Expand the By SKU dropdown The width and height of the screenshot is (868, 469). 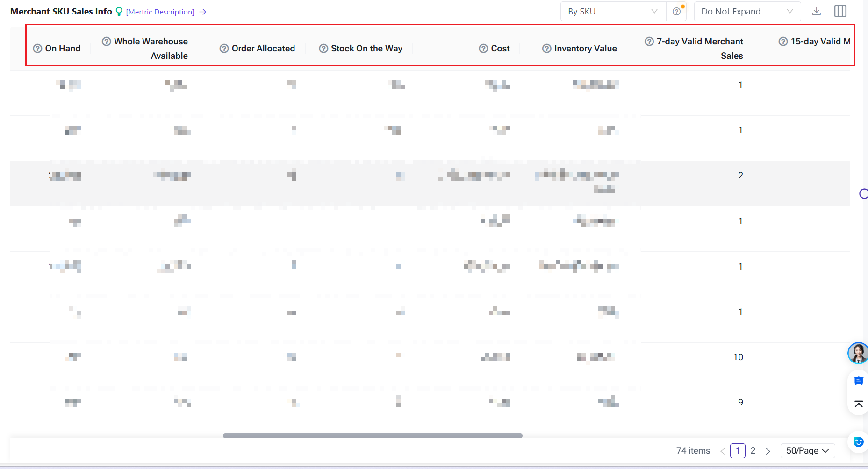(x=612, y=12)
